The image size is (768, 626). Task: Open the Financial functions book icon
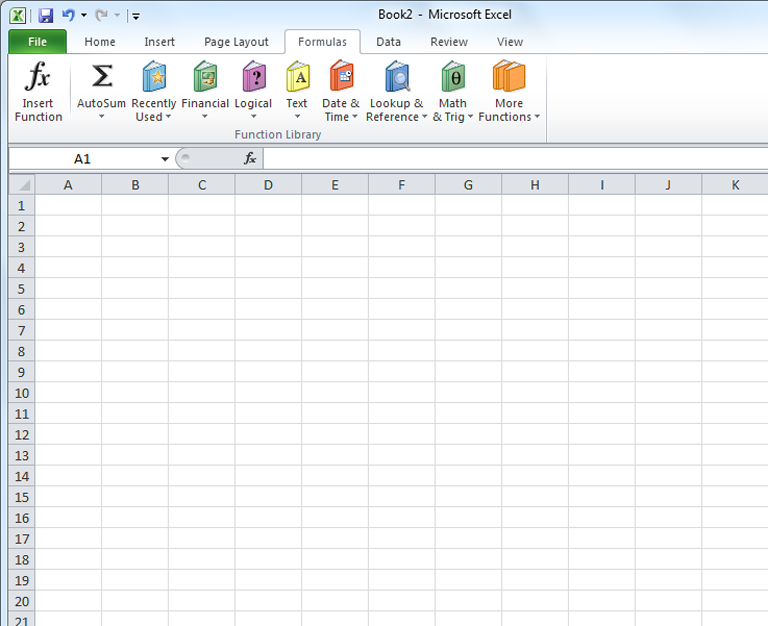pos(205,77)
